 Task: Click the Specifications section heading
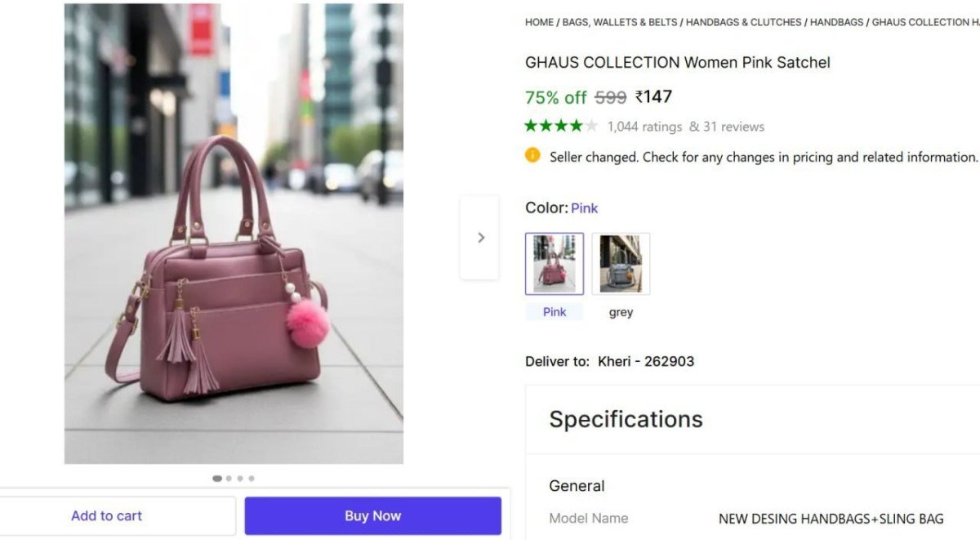[626, 419]
